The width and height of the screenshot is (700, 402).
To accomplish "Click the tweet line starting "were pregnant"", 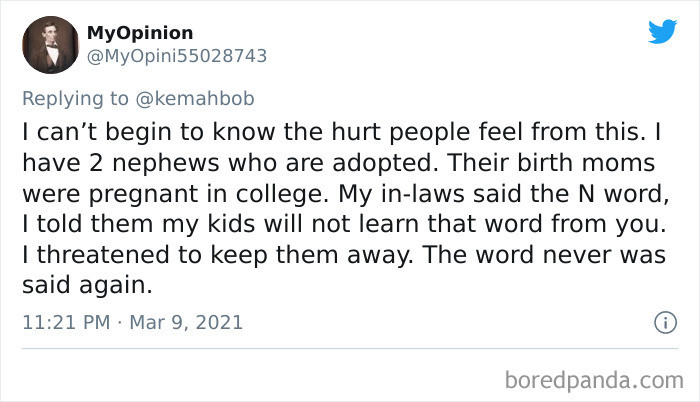I will [340, 192].
